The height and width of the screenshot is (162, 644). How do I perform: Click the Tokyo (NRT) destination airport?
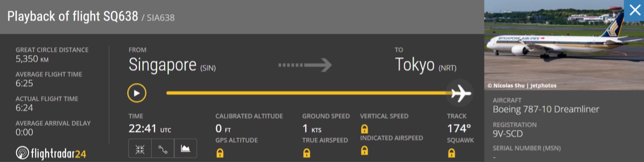425,65
